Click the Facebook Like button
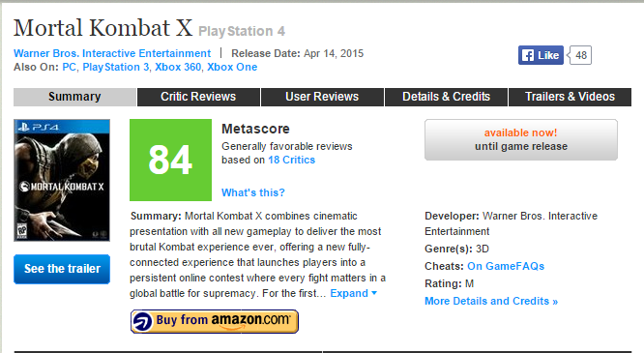 click(541, 55)
